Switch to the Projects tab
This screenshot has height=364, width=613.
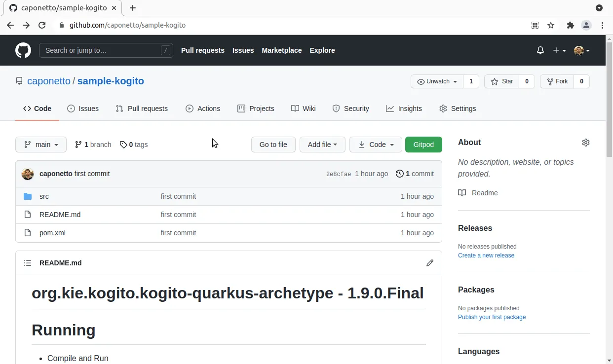click(x=256, y=109)
